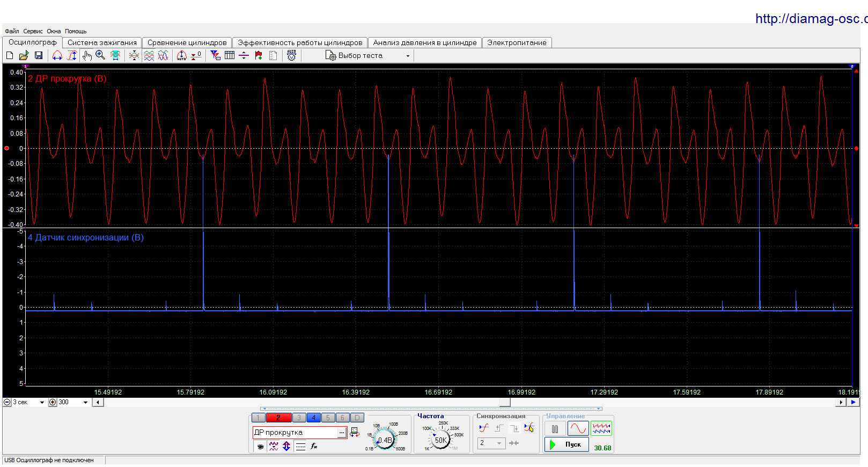This screenshot has width=868, height=467.
Task: Create a new file with the blank page icon
Action: (x=10, y=55)
